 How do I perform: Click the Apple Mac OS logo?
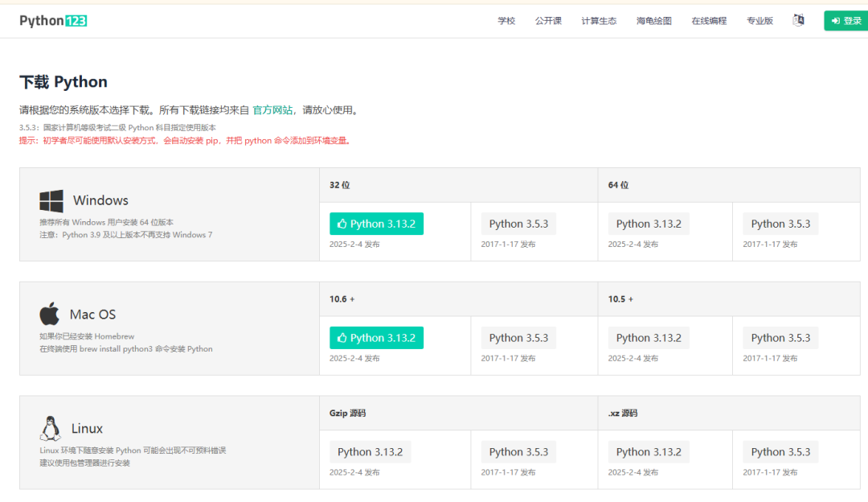50,314
